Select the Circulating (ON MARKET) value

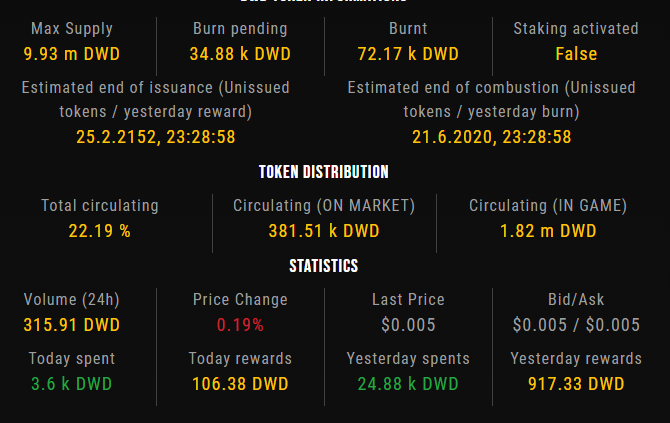[x=324, y=231]
